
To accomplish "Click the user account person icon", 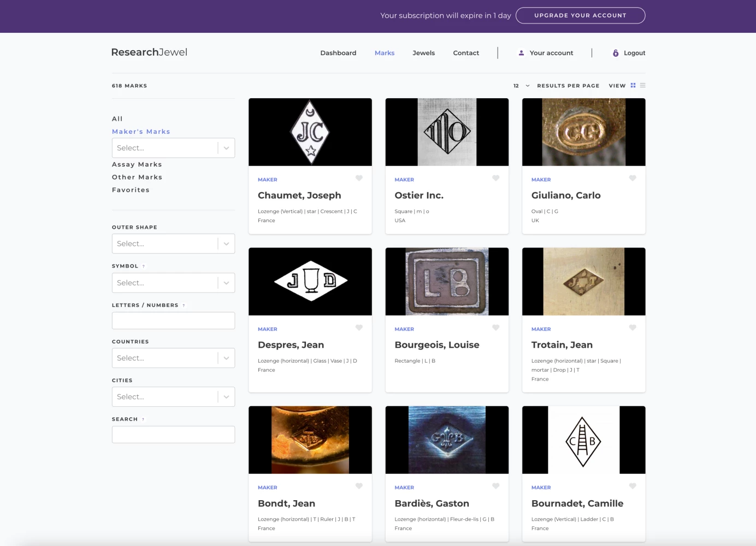I will pos(521,53).
